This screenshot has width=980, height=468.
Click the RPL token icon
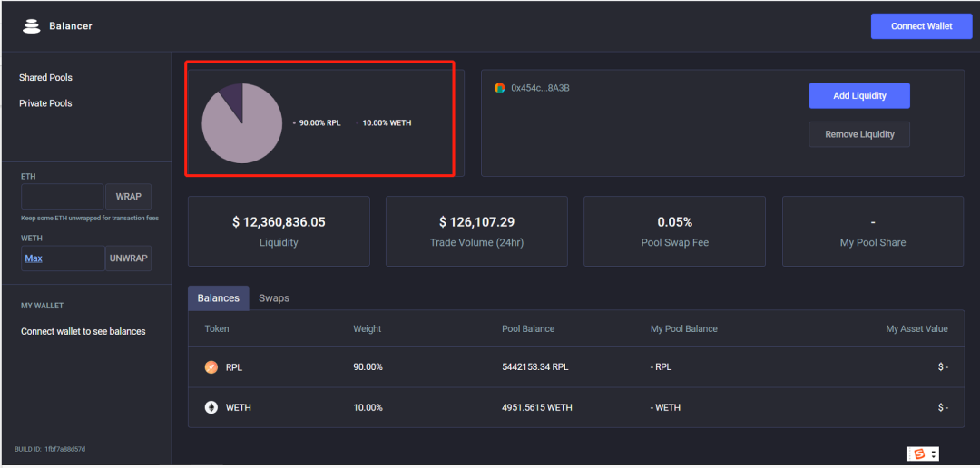pyautogui.click(x=211, y=367)
